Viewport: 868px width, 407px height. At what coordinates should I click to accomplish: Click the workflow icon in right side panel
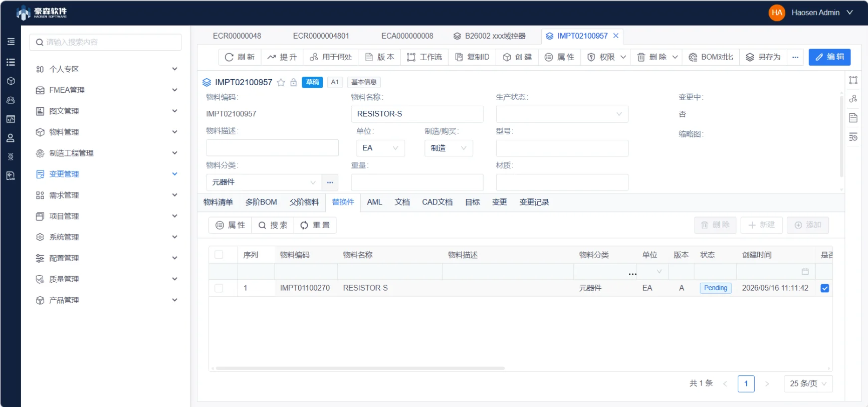853,80
